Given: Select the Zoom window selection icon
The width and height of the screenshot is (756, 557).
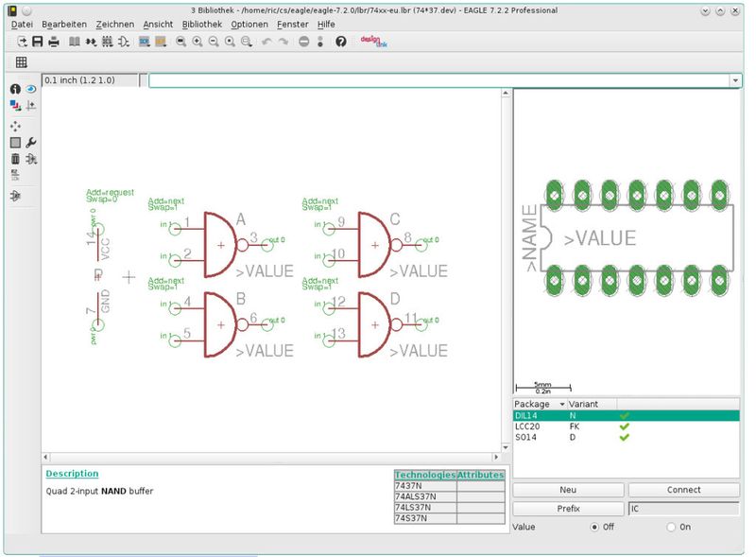Looking at the screenshot, I should 247,42.
